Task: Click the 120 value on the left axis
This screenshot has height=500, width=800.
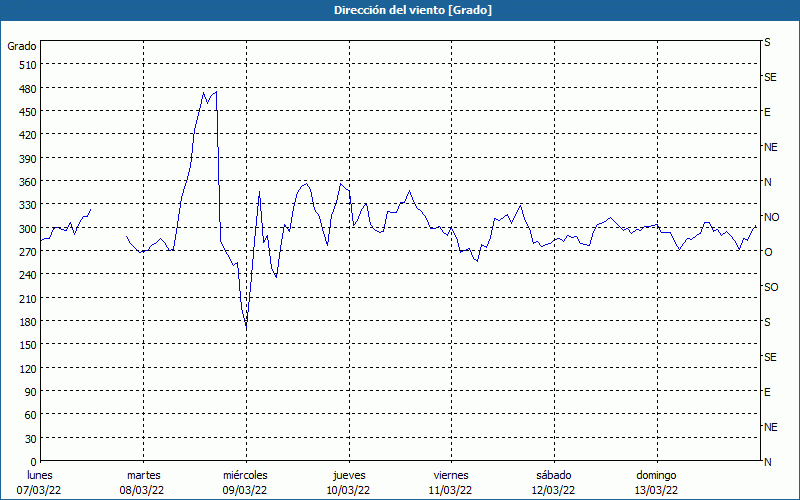Action: [x=28, y=368]
